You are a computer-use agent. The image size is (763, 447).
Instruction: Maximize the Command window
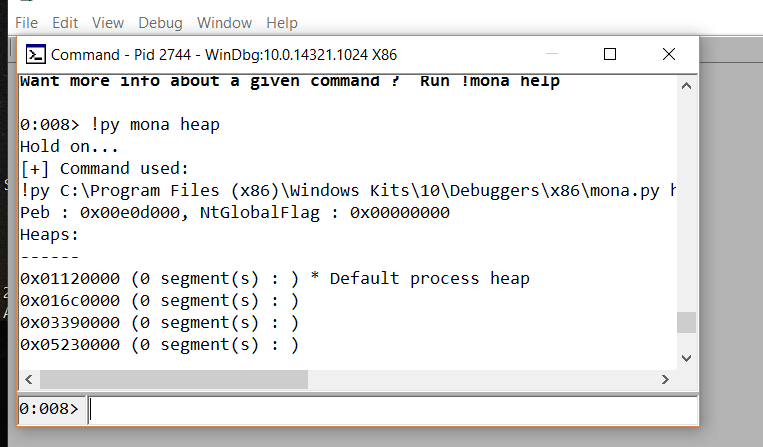[610, 54]
